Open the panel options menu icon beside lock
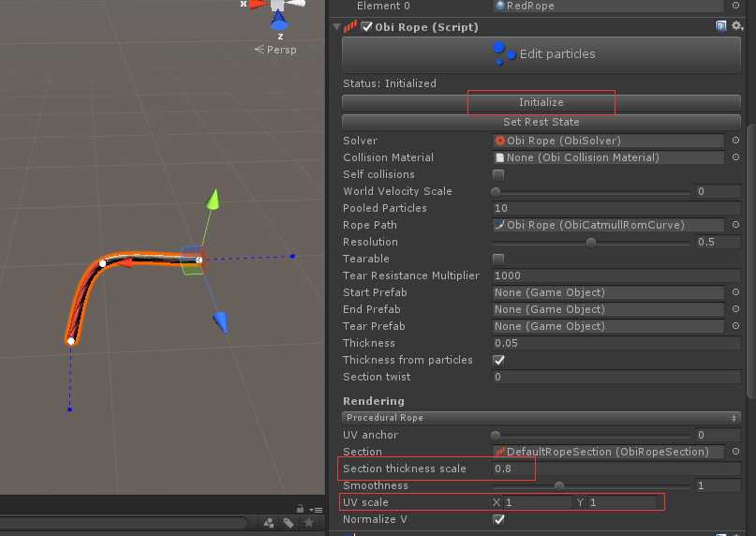 [317, 510]
